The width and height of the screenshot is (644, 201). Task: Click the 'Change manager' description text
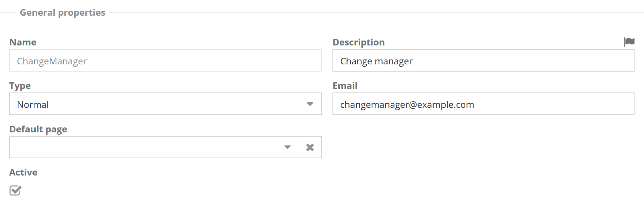(x=376, y=61)
